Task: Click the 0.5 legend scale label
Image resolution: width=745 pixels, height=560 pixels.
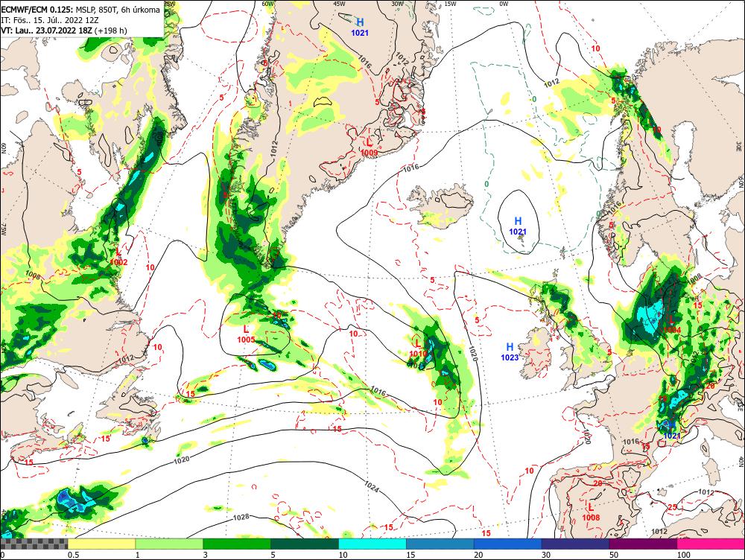Action: [x=73, y=555]
